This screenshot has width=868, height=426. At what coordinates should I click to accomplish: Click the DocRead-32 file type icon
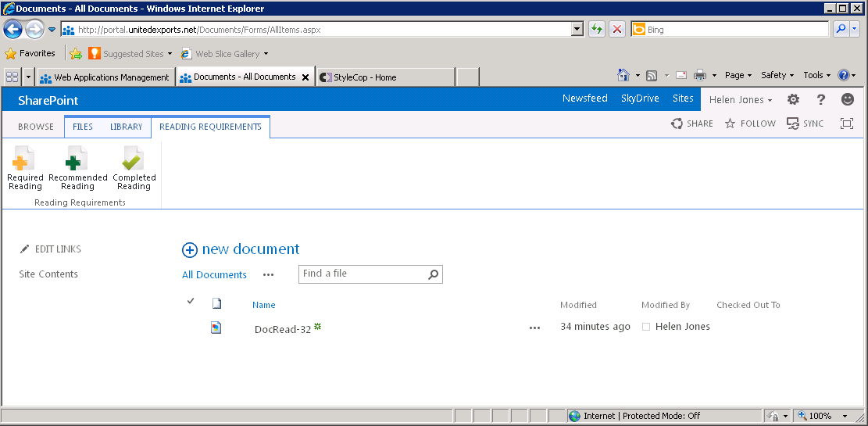point(216,328)
